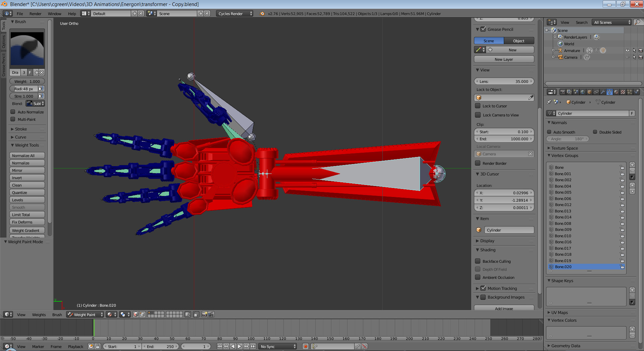Enable Multi-Paint checkbox
The image size is (644, 351).
pyautogui.click(x=13, y=119)
